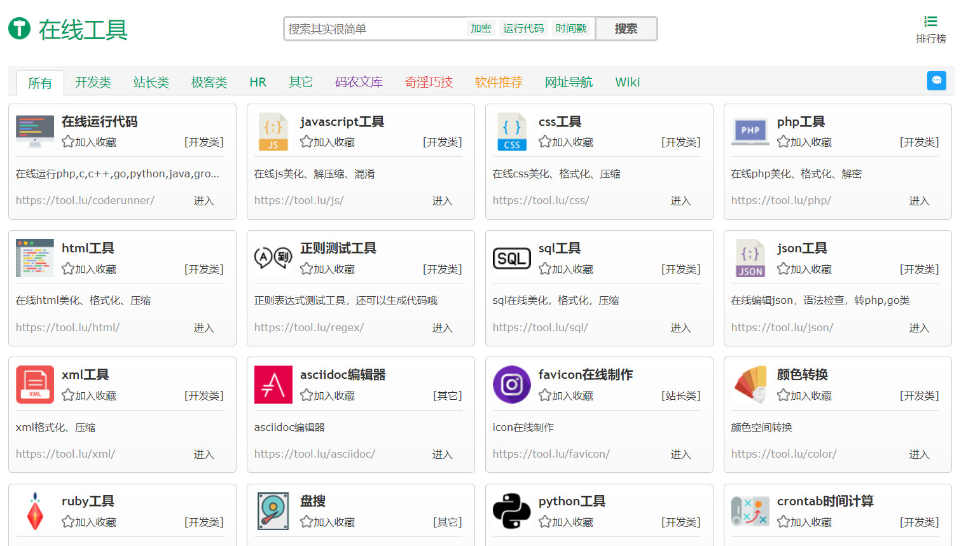The height and width of the screenshot is (546, 980).
Task: Click 进入 on the sql工具 card
Action: (x=680, y=328)
